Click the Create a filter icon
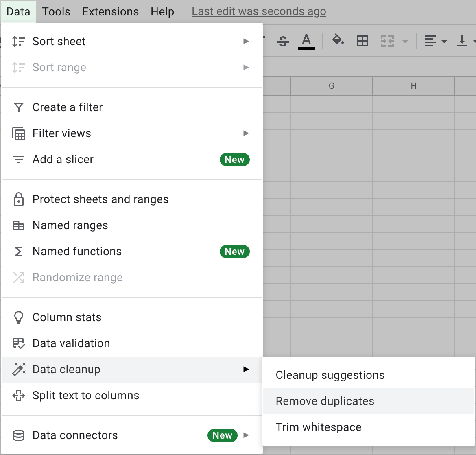Image resolution: width=476 pixels, height=455 pixels. tap(19, 107)
